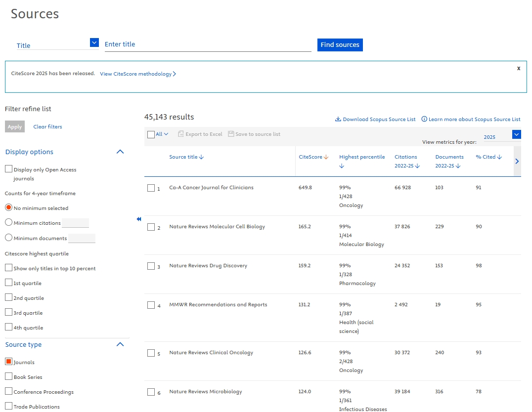Image resolution: width=532 pixels, height=412 pixels.
Task: Collapse the Source type section
Action: 120,344
